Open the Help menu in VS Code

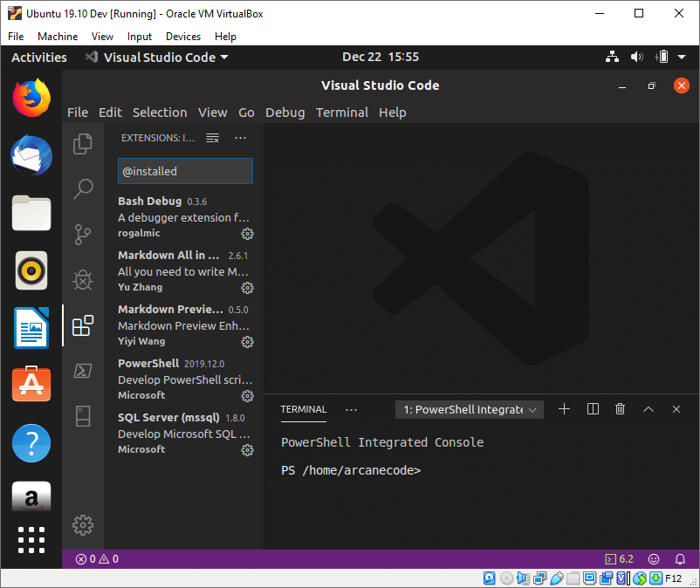click(393, 113)
